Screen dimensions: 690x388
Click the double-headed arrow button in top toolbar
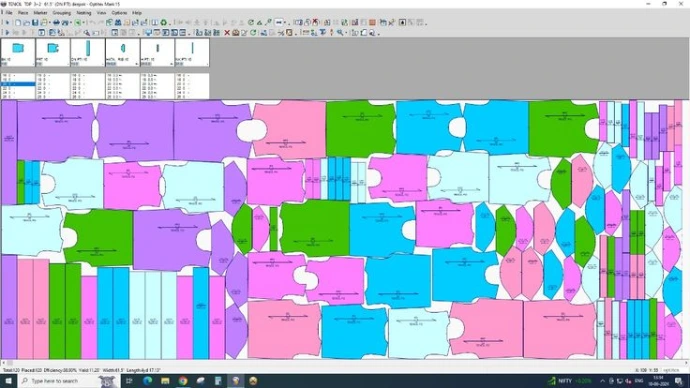click(x=279, y=22)
